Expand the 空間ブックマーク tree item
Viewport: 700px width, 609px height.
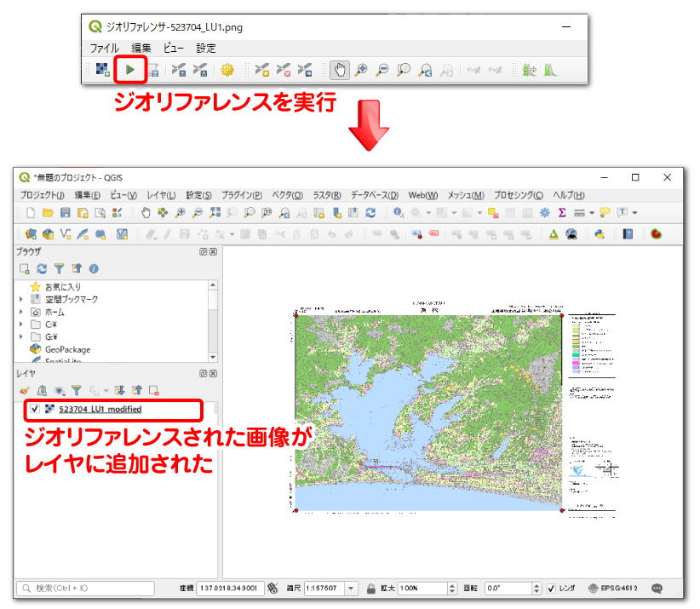point(21,299)
